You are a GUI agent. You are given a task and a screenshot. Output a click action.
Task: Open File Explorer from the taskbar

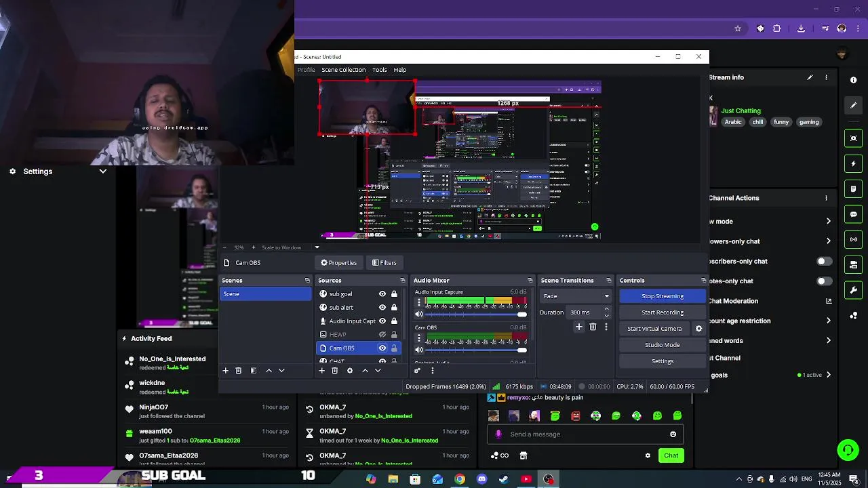pyautogui.click(x=393, y=479)
